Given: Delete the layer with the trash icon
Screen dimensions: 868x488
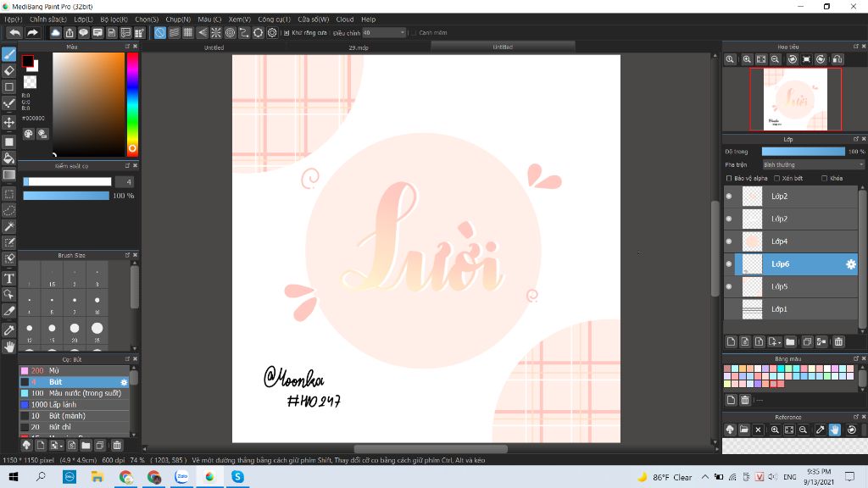Looking at the screenshot, I should (838, 342).
